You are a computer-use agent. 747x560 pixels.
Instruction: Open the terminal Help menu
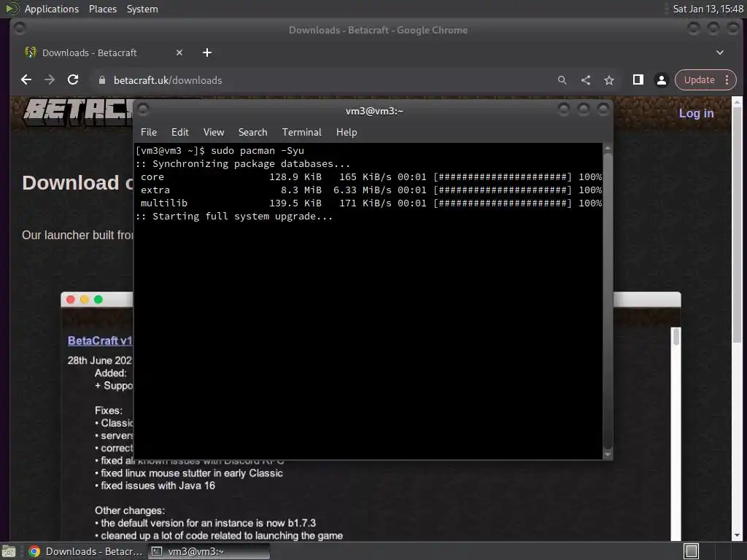347,133
